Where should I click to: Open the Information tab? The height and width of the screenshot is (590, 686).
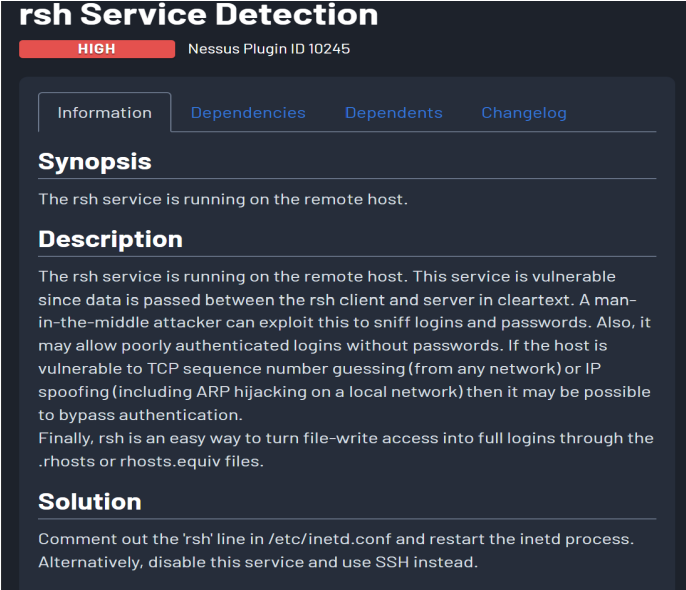(104, 113)
